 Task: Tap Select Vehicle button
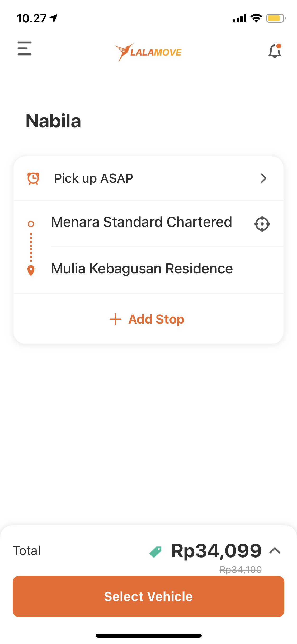click(148, 596)
